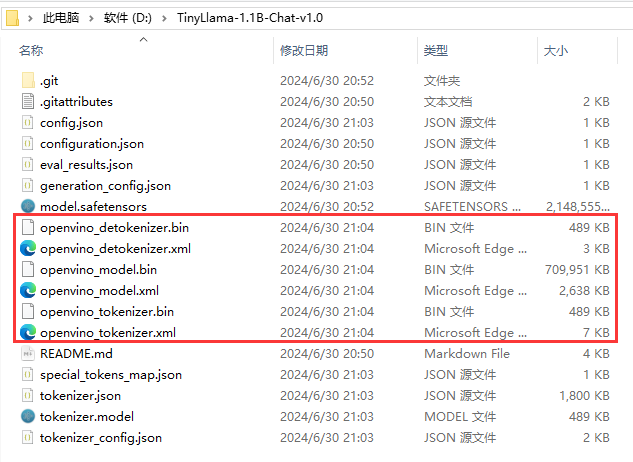Go to 软件 (D:) in the address bar
This screenshot has width=633, height=462.
point(128,18)
